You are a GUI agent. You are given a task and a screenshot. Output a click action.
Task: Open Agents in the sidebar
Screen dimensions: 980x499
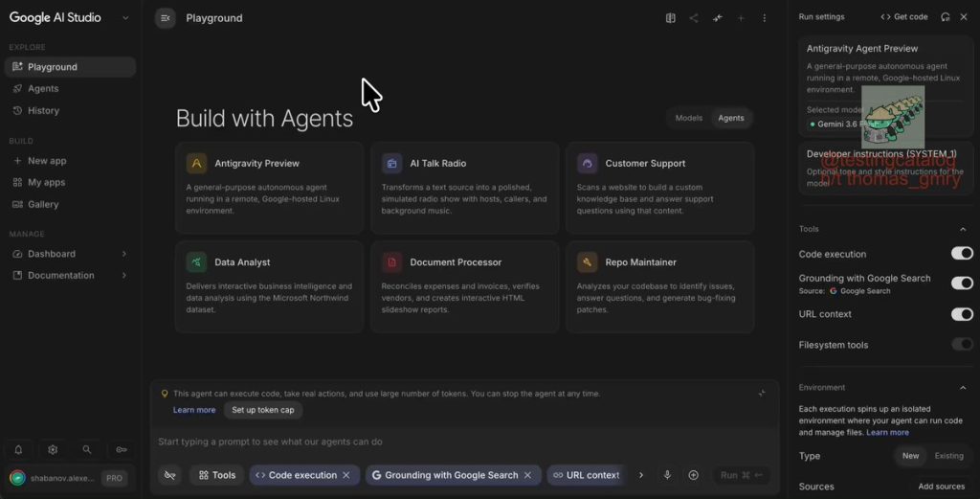70,89
